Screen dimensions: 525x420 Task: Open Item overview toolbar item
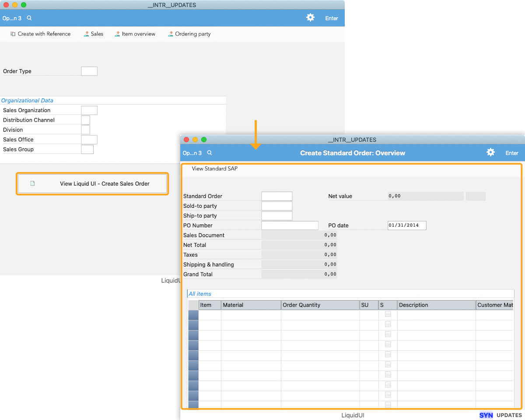point(135,34)
